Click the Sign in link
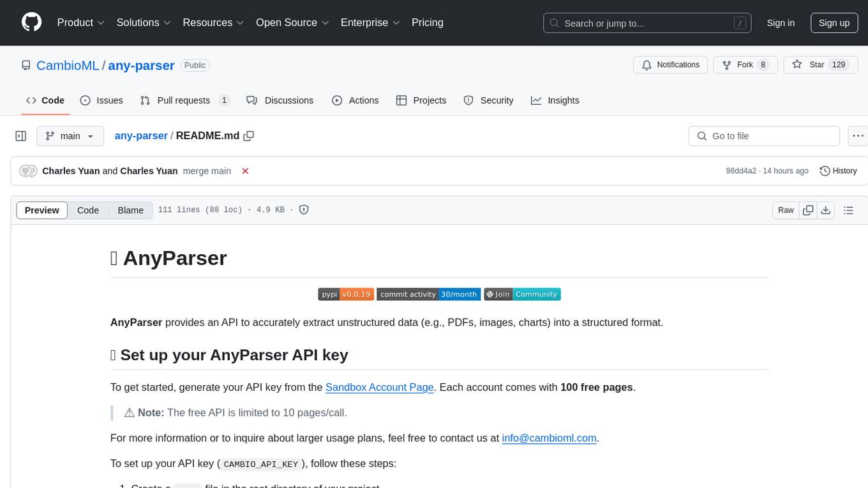 pyautogui.click(x=781, y=23)
